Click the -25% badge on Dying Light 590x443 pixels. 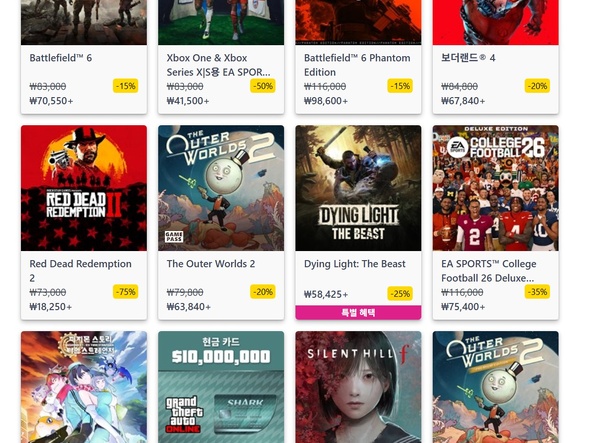pyautogui.click(x=400, y=293)
